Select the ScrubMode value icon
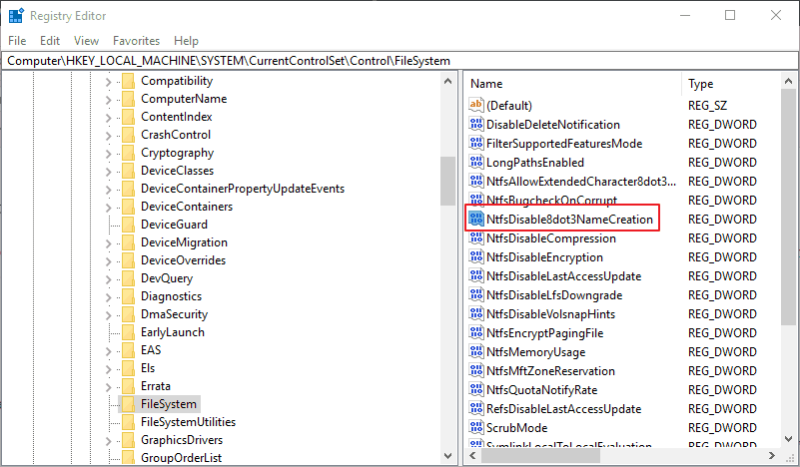This screenshot has height=467, width=800. coord(476,428)
